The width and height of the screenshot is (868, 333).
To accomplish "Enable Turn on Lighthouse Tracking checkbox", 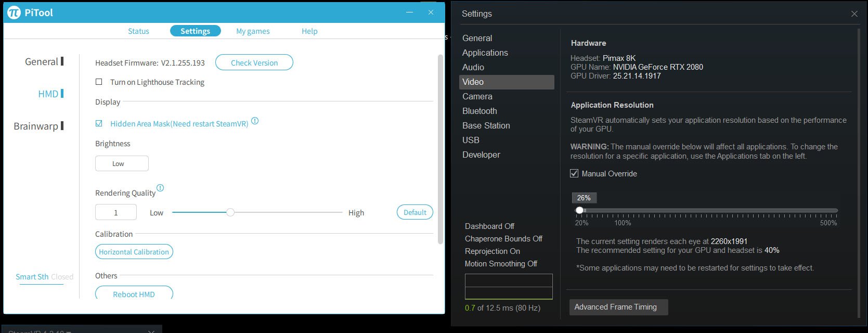I will pyautogui.click(x=99, y=82).
